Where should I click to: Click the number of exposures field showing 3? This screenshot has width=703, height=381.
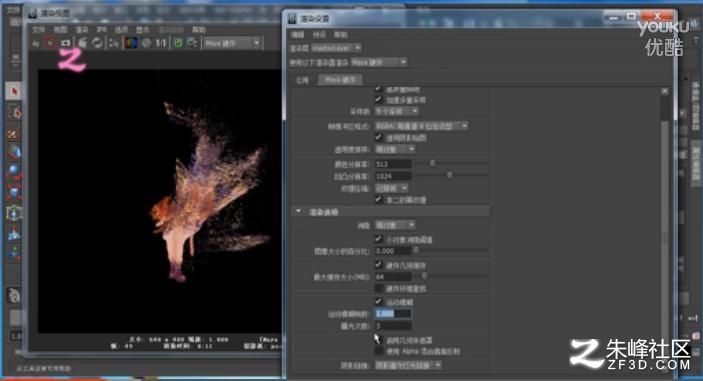[x=393, y=326]
